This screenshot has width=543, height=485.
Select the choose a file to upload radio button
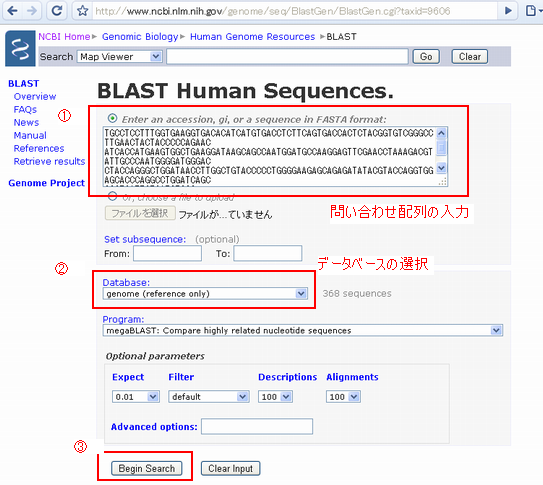[x=112, y=196]
